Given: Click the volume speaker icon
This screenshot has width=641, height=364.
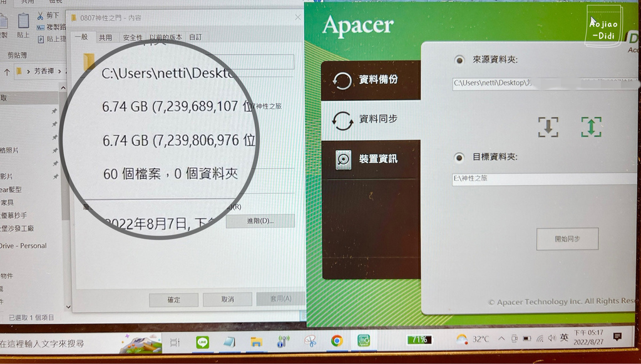Looking at the screenshot, I should click(552, 338).
